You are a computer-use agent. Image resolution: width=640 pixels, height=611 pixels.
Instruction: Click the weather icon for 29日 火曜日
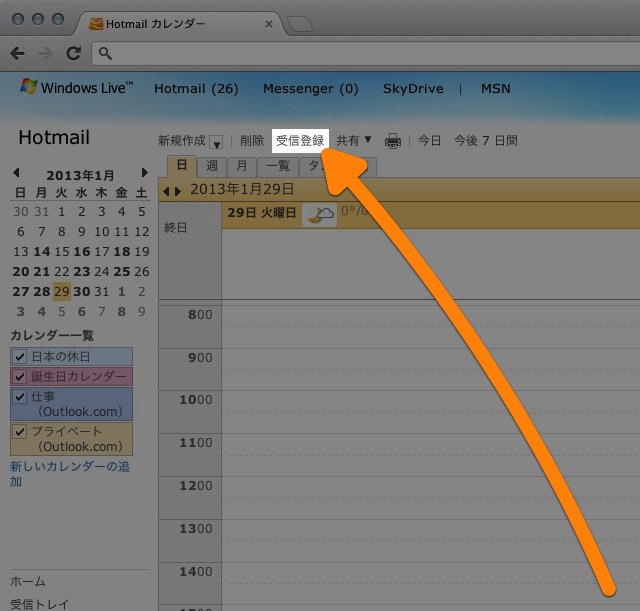pos(320,215)
